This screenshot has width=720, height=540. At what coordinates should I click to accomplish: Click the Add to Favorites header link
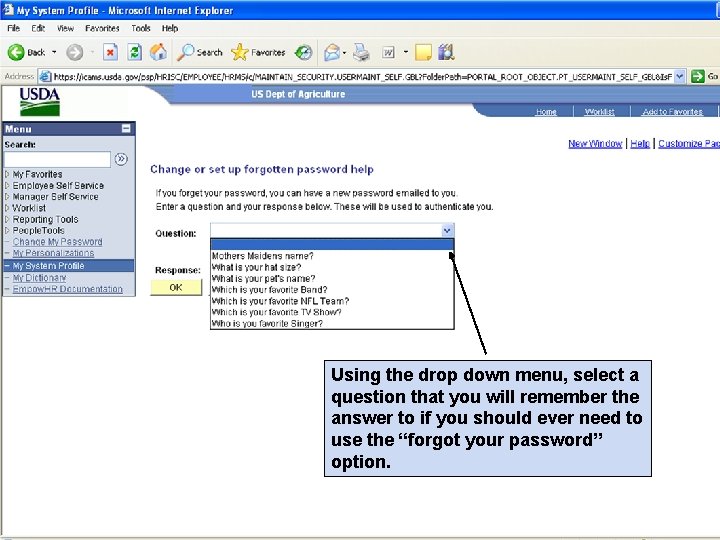point(672,112)
